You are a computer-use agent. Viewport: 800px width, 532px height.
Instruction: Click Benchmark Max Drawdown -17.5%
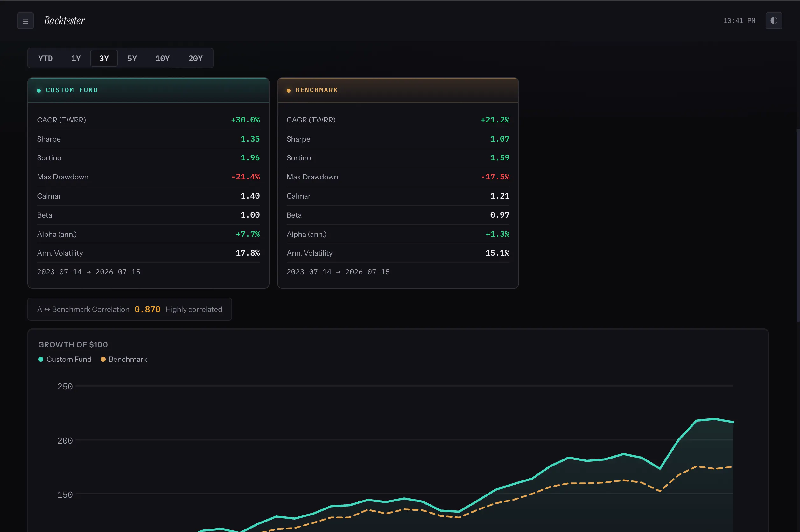pyautogui.click(x=495, y=177)
